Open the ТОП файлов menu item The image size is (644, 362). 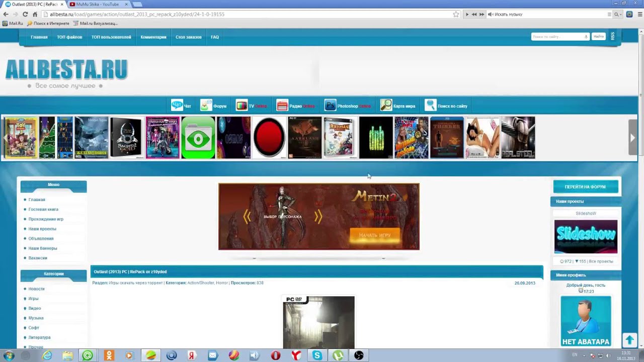pyautogui.click(x=69, y=37)
